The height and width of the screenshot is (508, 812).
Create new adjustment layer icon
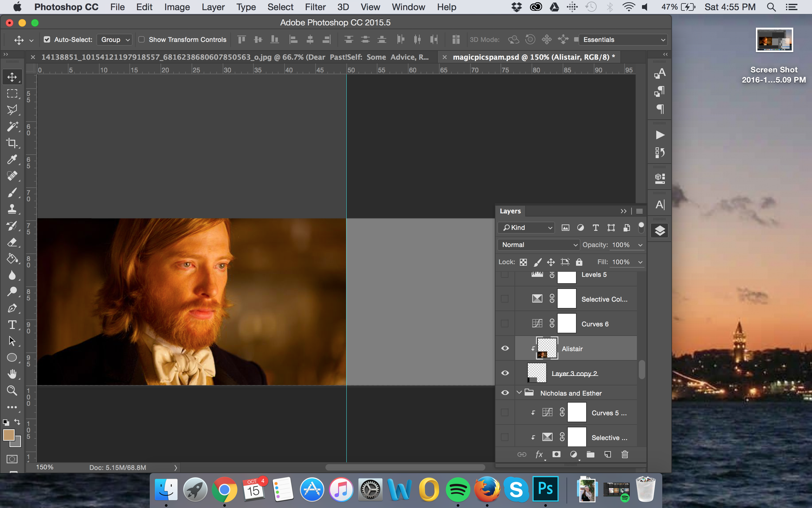(x=574, y=455)
